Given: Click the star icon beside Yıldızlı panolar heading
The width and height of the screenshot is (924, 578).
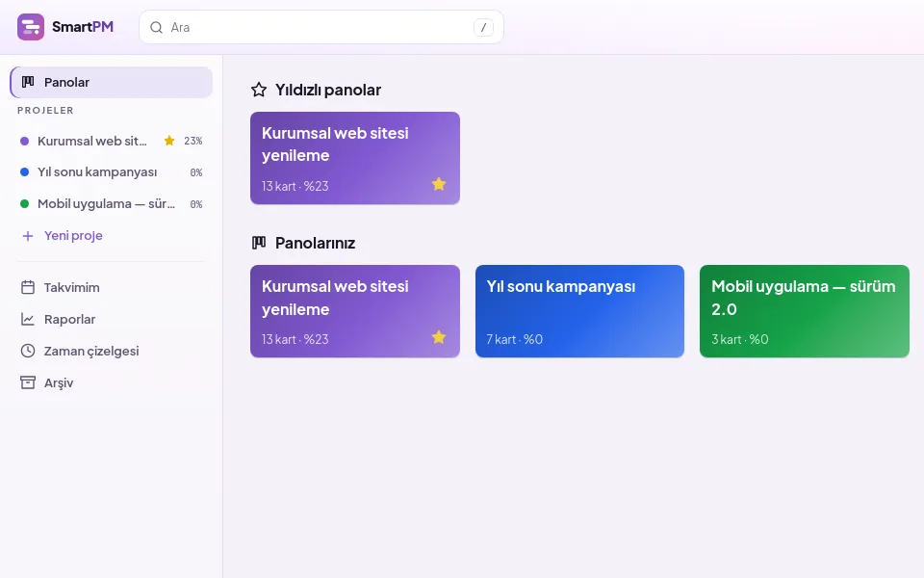Looking at the screenshot, I should pyautogui.click(x=259, y=90).
